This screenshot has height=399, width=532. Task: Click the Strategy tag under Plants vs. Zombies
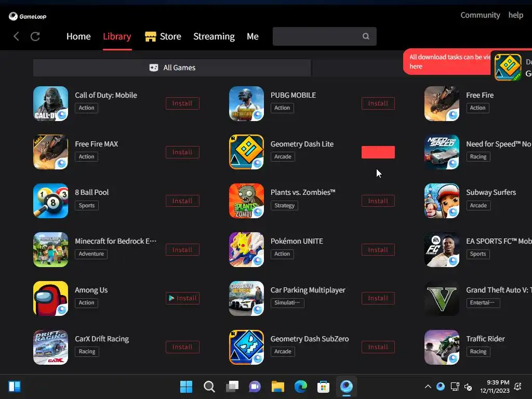point(284,205)
